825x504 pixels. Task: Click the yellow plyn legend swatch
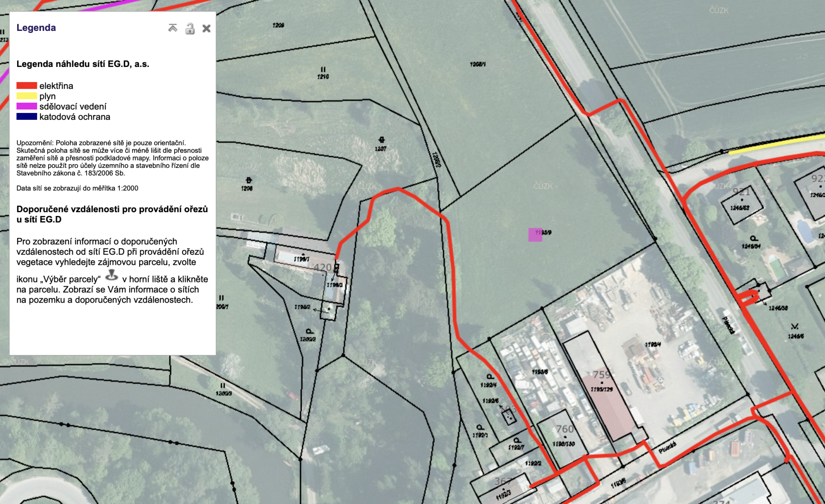click(x=27, y=96)
